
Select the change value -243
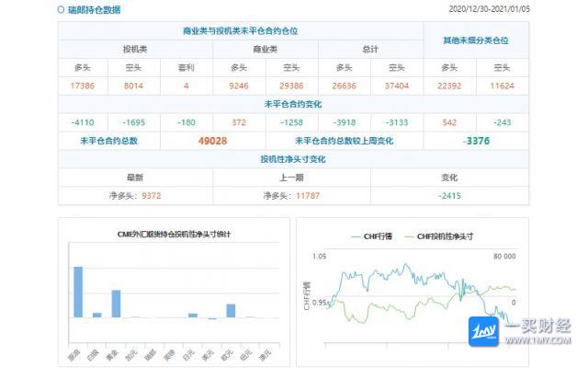tap(503, 122)
